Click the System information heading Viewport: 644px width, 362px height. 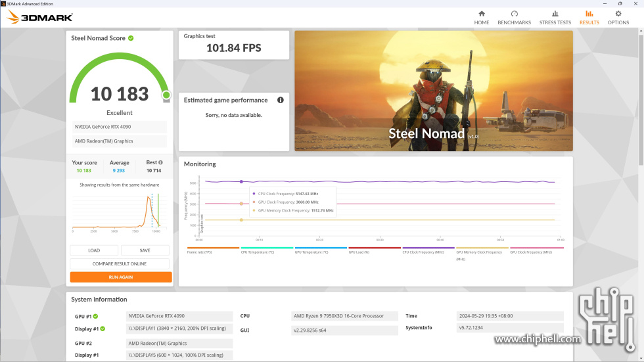point(99,300)
